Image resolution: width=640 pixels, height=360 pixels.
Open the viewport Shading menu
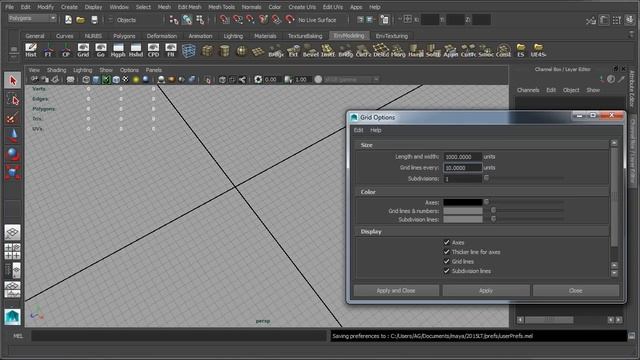click(56, 70)
